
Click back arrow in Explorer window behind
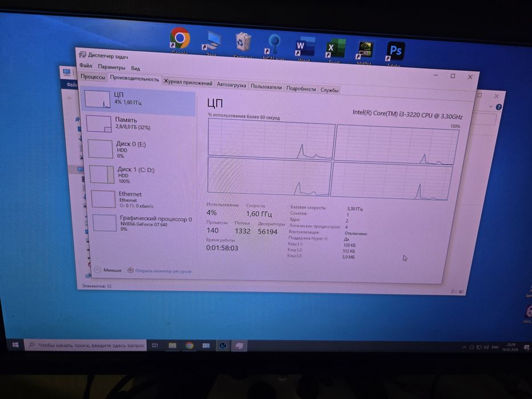click(70, 98)
